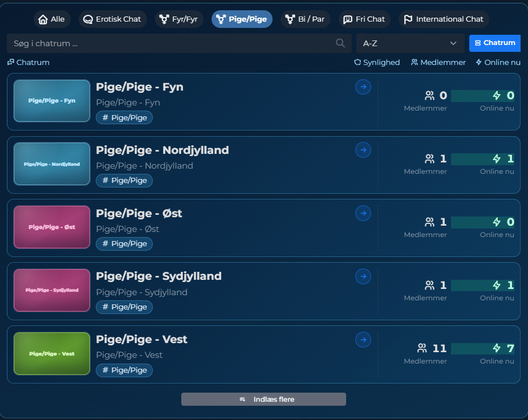Open the arrow button for Pige/Pige - Nordjylland
This screenshot has width=528, height=420.
[x=363, y=150]
